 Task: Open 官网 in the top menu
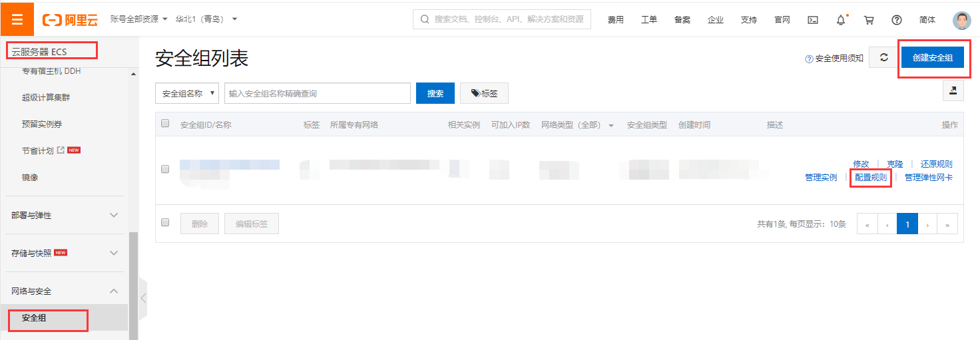782,20
